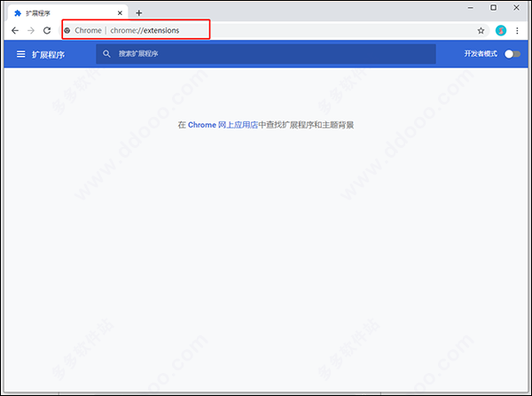
Task: Open the Chrome 网上应用店 link
Action: click(x=223, y=125)
